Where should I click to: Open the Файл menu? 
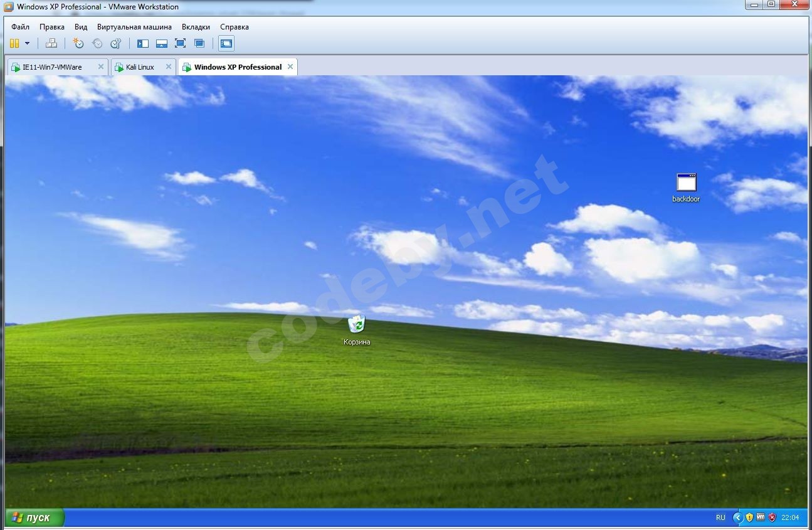(x=20, y=27)
